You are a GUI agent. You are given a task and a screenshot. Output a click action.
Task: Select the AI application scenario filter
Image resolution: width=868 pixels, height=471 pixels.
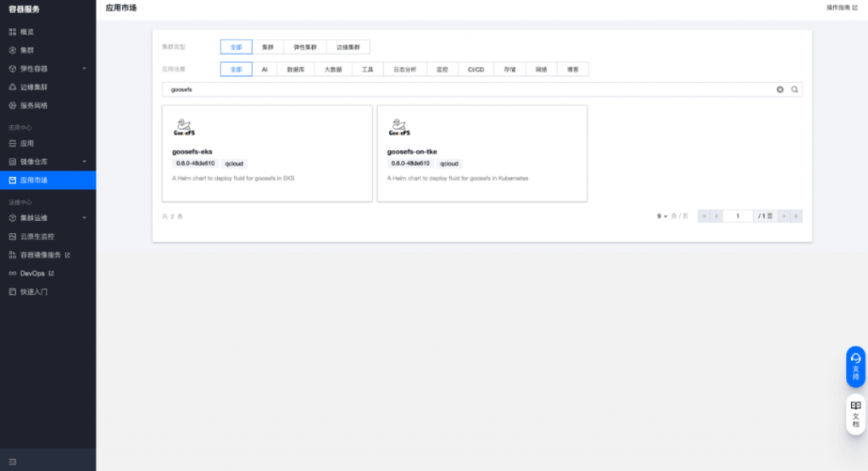pyautogui.click(x=264, y=69)
